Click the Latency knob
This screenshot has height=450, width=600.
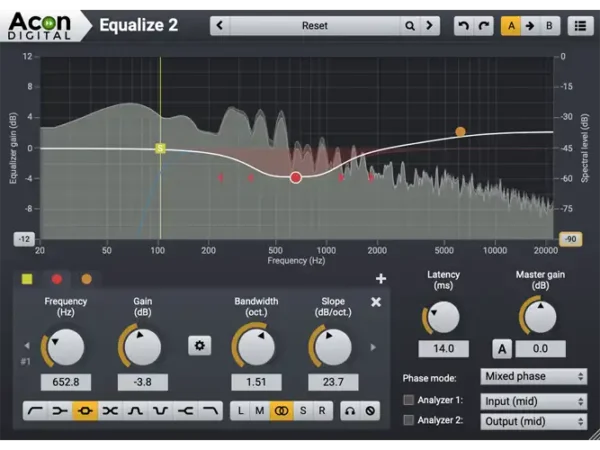[x=443, y=317]
